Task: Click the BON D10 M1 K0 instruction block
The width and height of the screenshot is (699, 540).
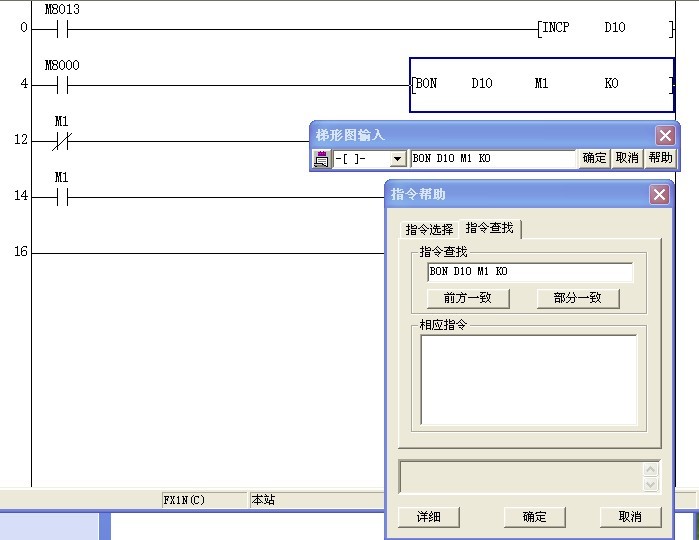Action: tap(542, 84)
